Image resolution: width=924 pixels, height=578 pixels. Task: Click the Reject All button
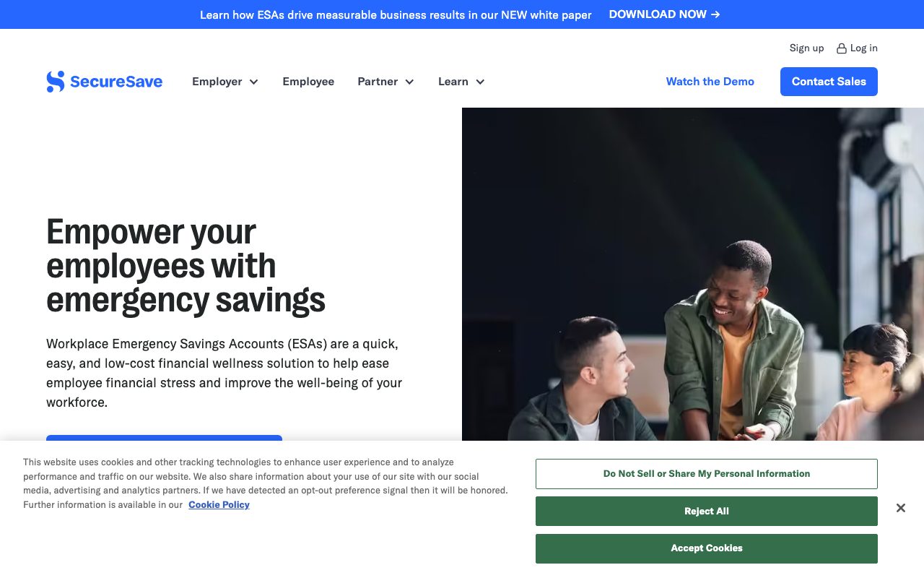(707, 511)
